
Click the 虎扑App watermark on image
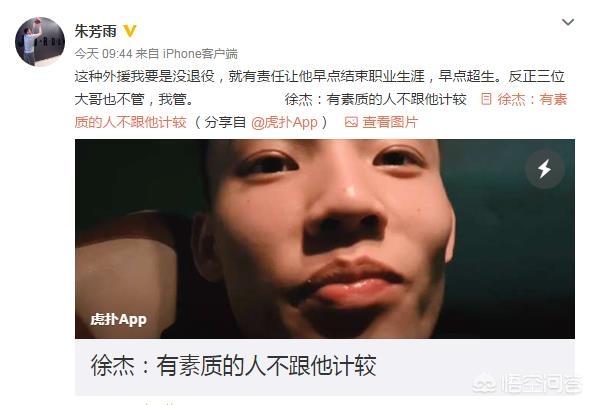[119, 319]
